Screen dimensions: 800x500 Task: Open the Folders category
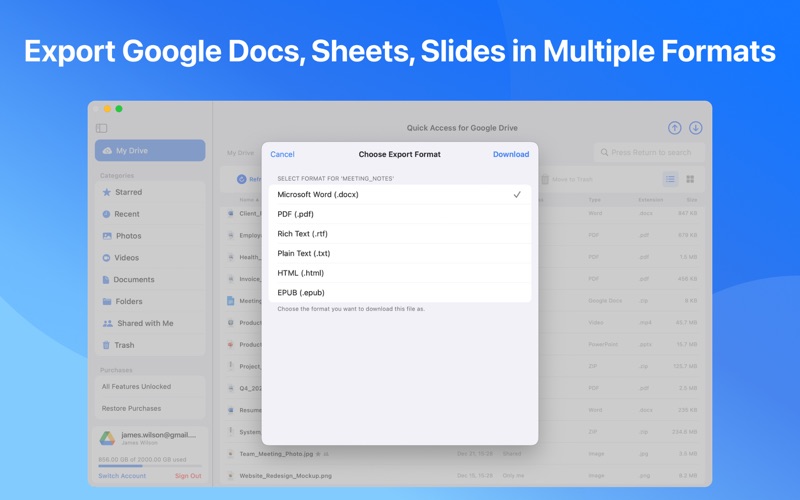click(150, 302)
